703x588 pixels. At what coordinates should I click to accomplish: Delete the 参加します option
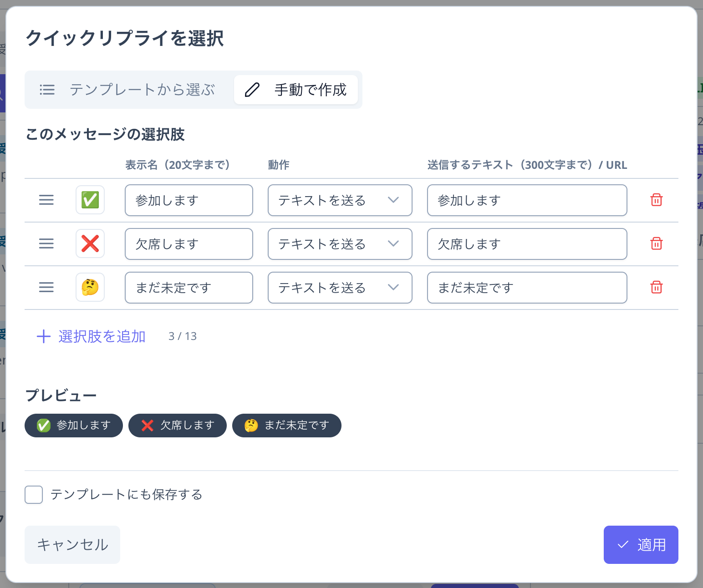[657, 200]
